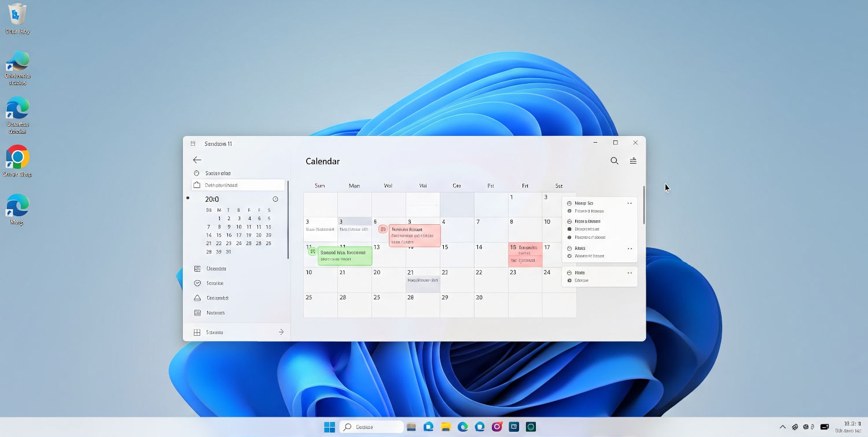Click the filter icon beside the search icon
The width and height of the screenshot is (868, 437).
click(633, 161)
